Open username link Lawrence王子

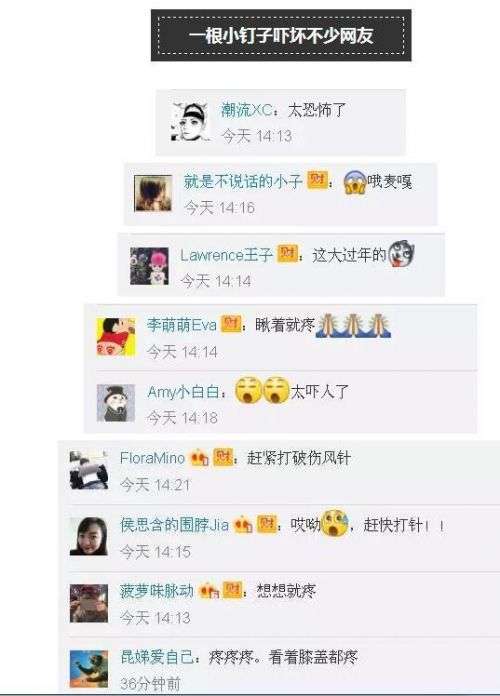tap(226, 255)
